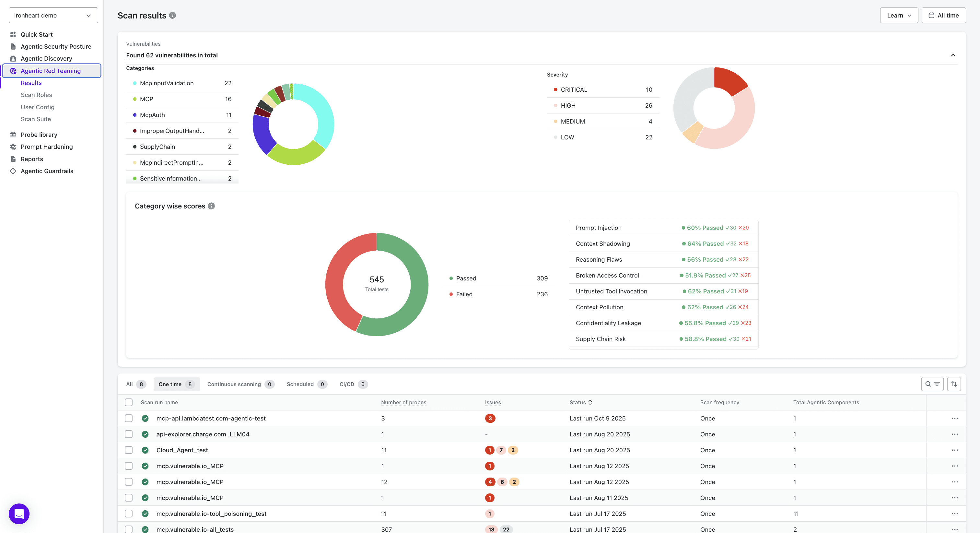Viewport: 980px width, 533px height.
Task: Click the Prompt Hardening gear icon
Action: pyautogui.click(x=13, y=147)
